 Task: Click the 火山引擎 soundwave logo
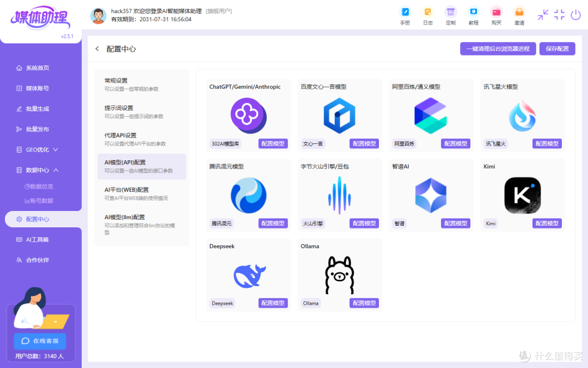click(339, 195)
